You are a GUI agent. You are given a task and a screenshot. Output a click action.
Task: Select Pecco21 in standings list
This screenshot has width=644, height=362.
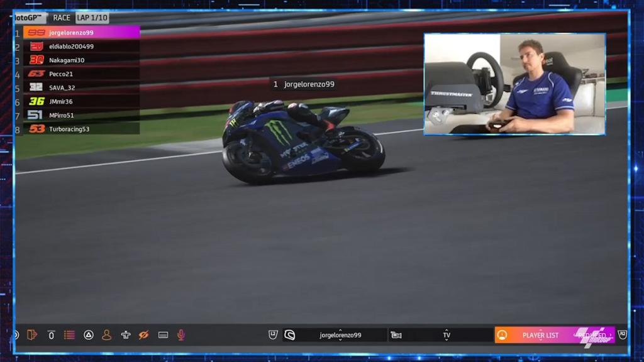pos(81,74)
